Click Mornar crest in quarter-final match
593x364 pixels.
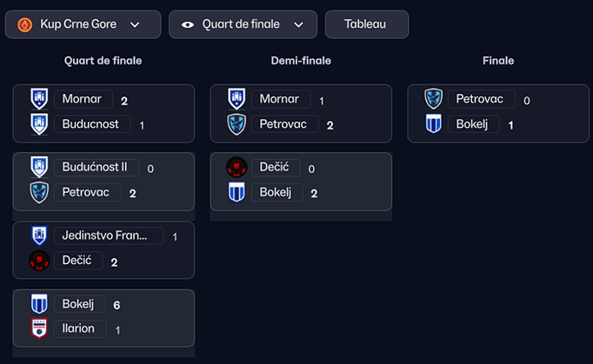pyautogui.click(x=39, y=99)
